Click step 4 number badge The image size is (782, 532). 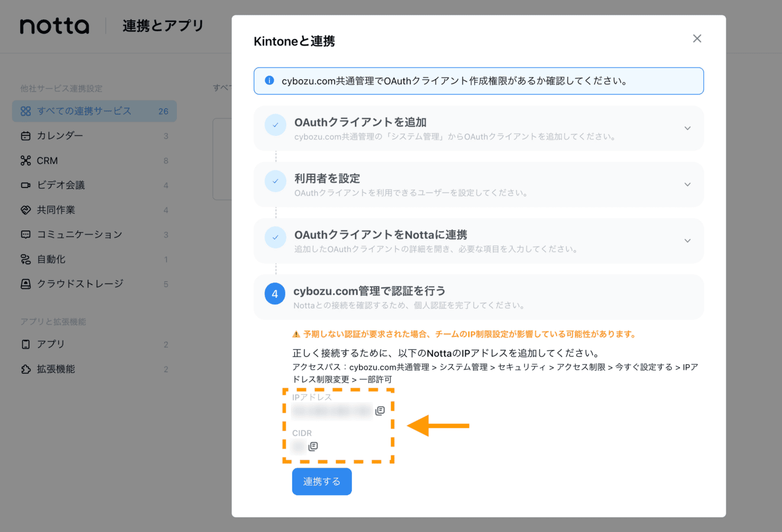click(x=274, y=294)
